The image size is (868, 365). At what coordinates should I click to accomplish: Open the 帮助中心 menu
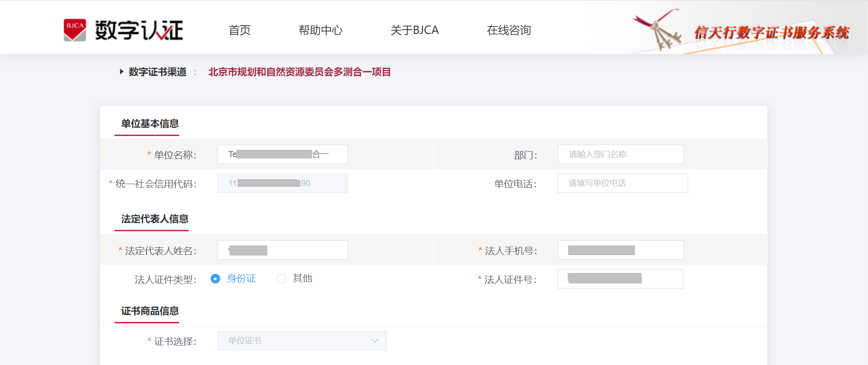[320, 30]
